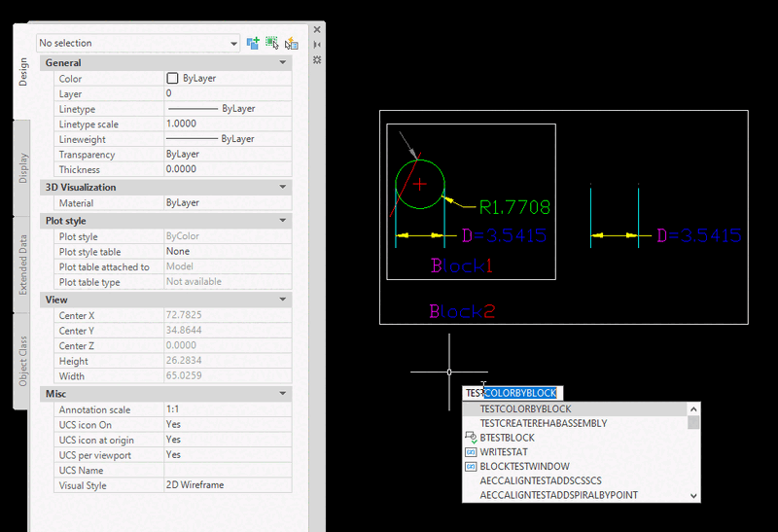Screen dimensions: 778x532
Task: Collapse the Plot style section
Action: (283, 221)
